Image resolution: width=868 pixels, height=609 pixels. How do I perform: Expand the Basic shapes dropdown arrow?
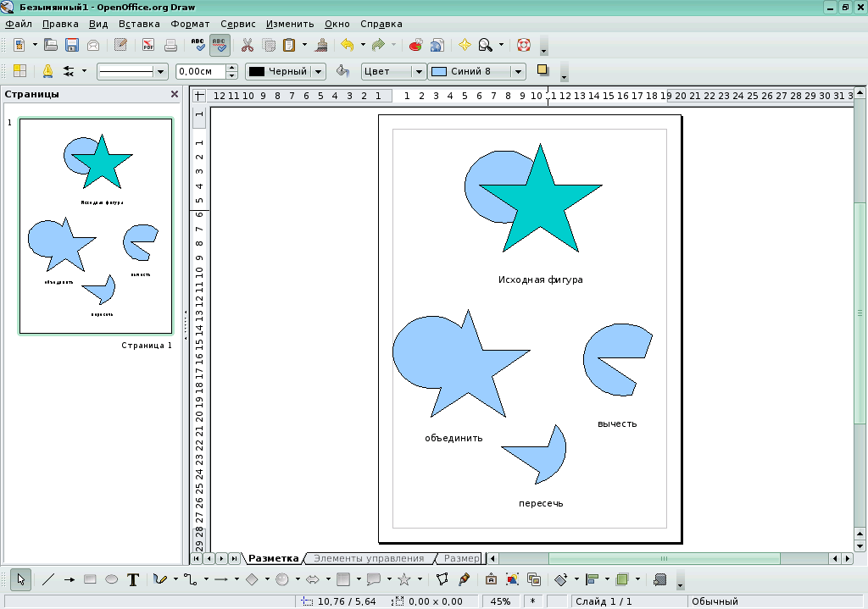(x=267, y=579)
